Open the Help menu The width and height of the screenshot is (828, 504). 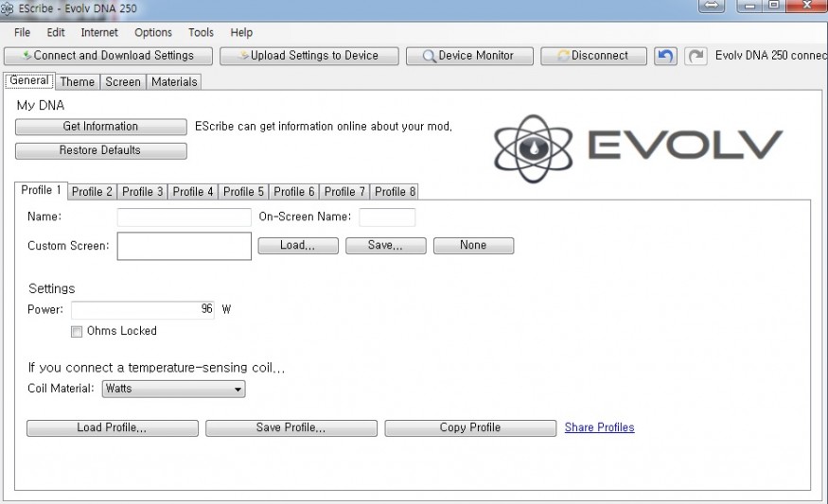click(241, 33)
